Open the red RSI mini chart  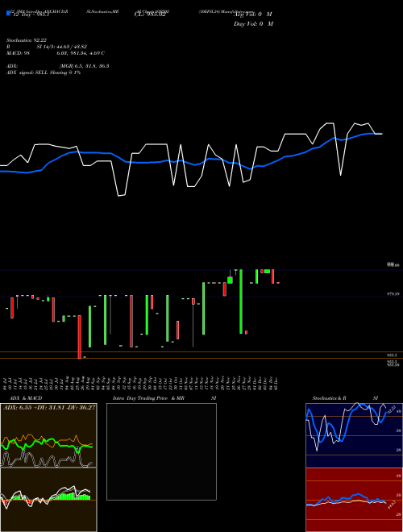pyautogui.click(x=354, y=500)
